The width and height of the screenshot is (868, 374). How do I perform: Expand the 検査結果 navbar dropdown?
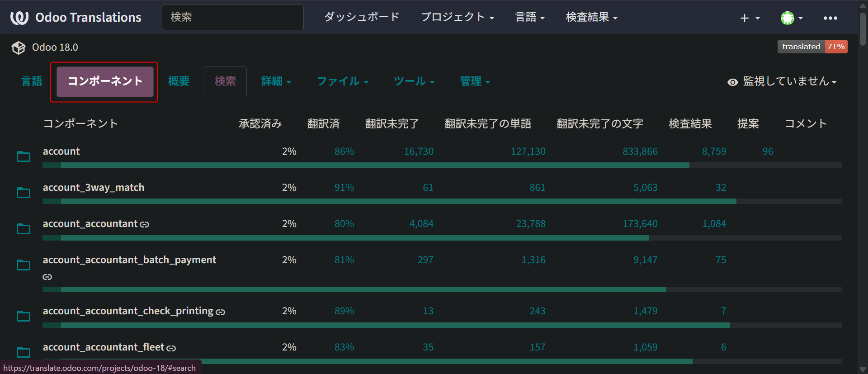coord(592,17)
